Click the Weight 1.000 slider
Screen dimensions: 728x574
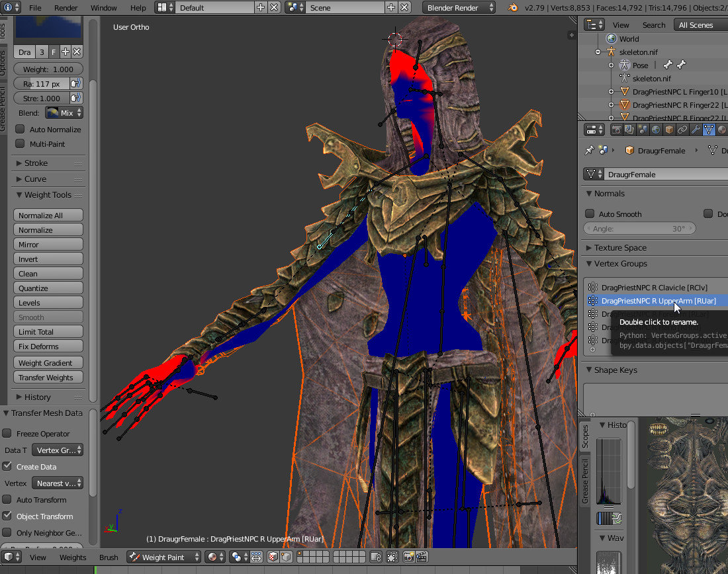(48, 69)
